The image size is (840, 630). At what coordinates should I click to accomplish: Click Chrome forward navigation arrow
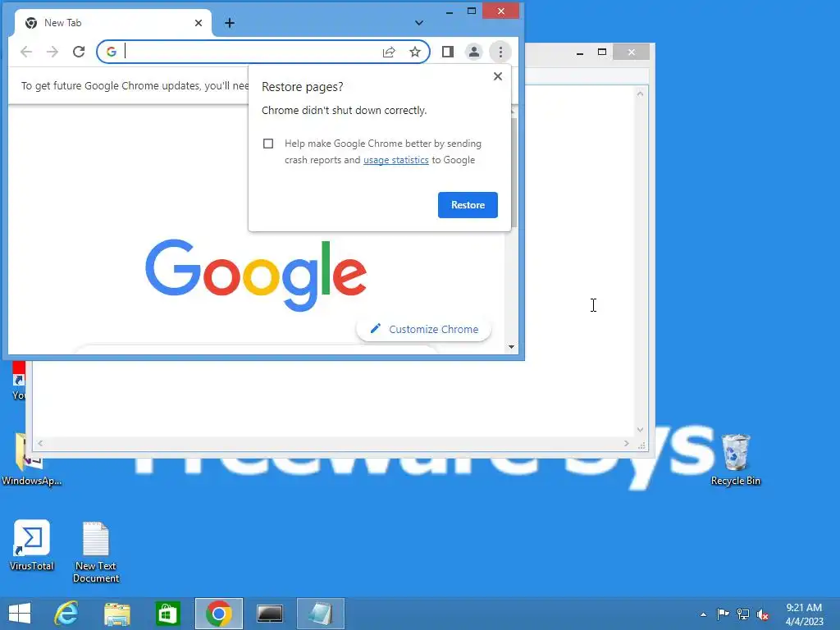point(52,52)
